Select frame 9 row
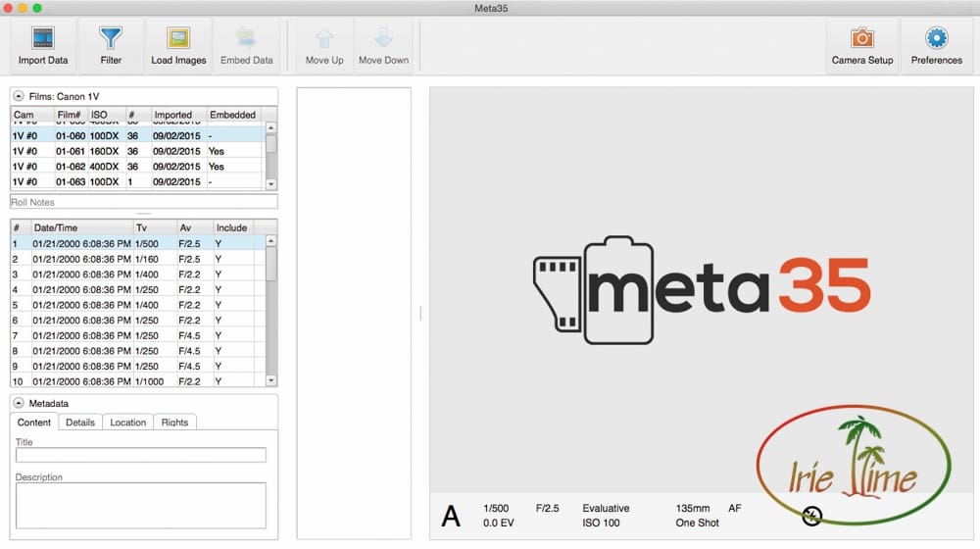 coord(137,367)
